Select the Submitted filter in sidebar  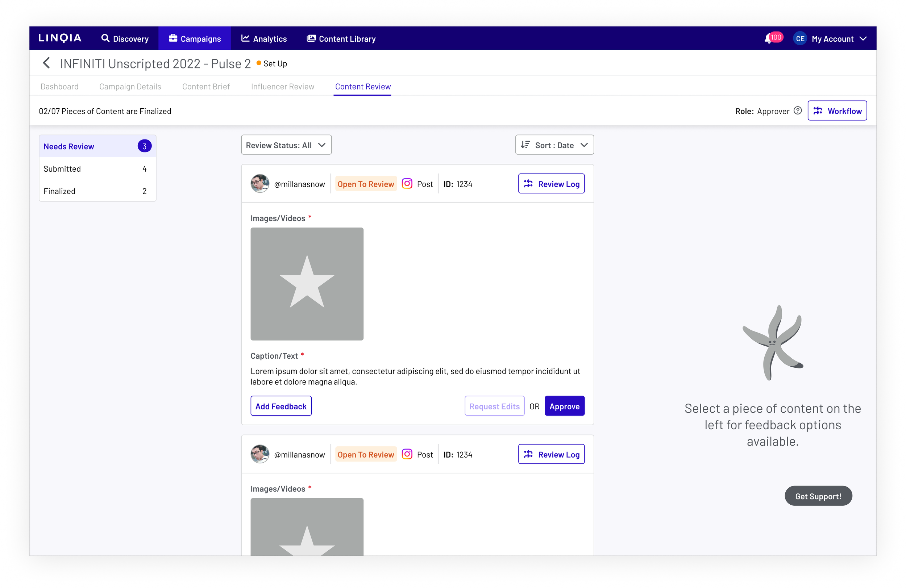point(97,168)
